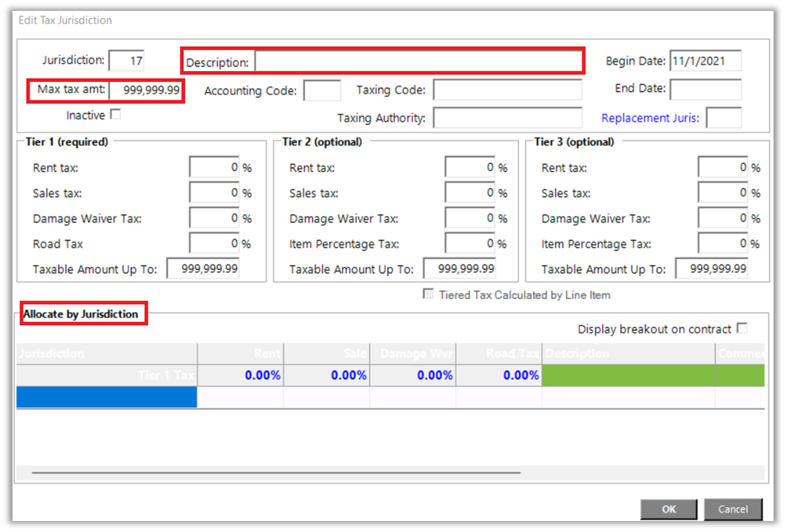The image size is (786, 532).
Task: Click the Tier 1 Tax Rent percentage cell
Action: coord(240,375)
